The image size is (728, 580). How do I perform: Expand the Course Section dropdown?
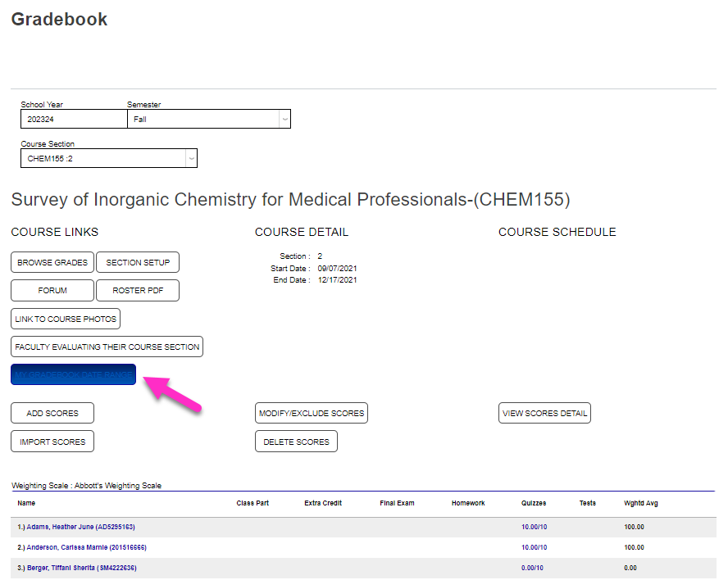[x=107, y=158]
